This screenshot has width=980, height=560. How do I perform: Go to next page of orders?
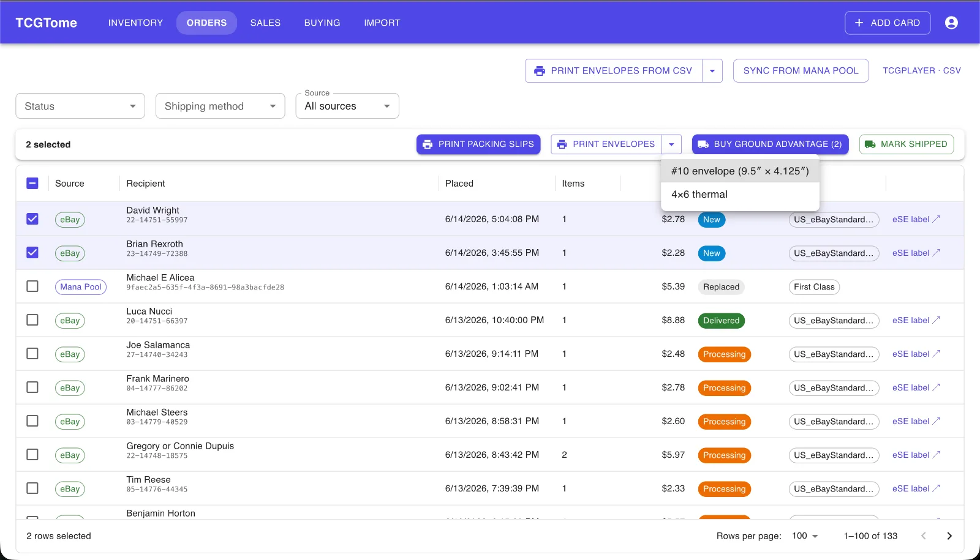coord(949,536)
